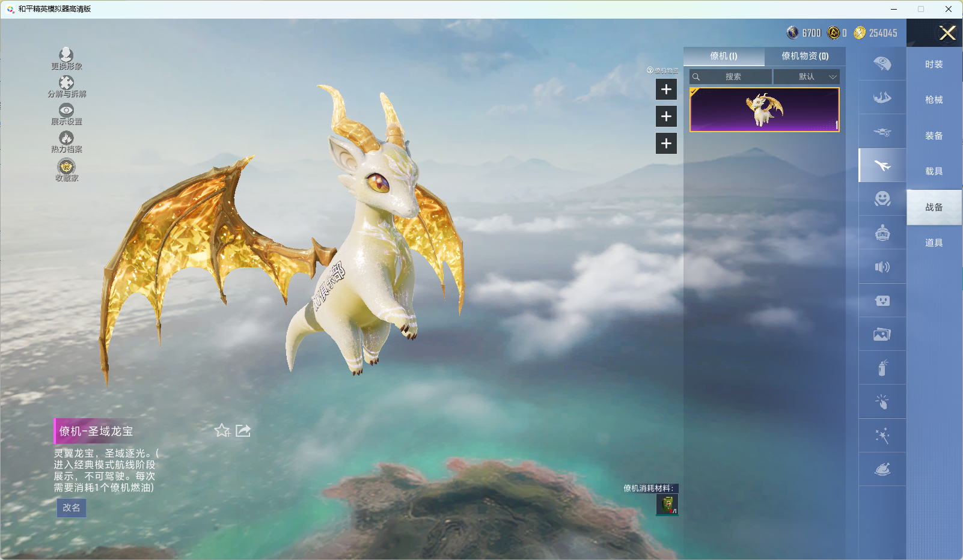
Task: Open 热力档案 heat archive
Action: [x=66, y=142]
